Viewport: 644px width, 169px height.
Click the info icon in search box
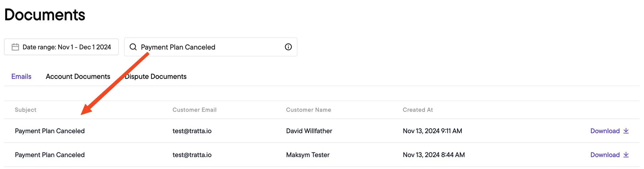click(288, 47)
